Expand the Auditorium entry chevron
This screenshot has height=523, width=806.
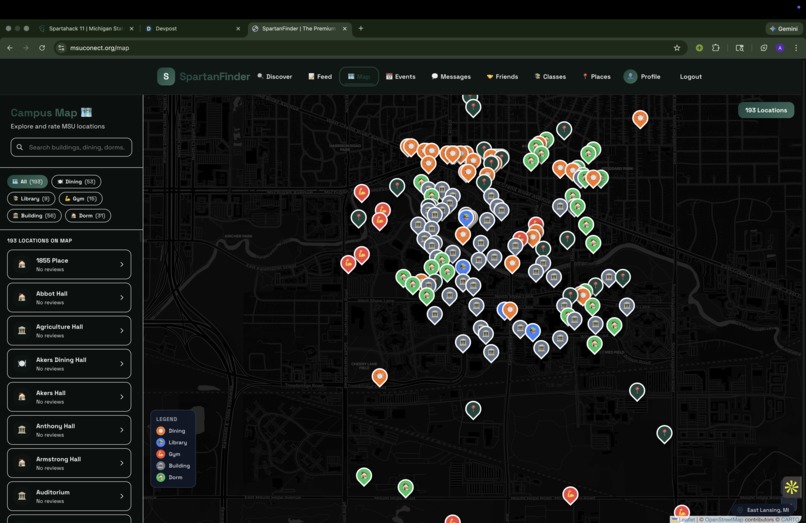click(122, 496)
